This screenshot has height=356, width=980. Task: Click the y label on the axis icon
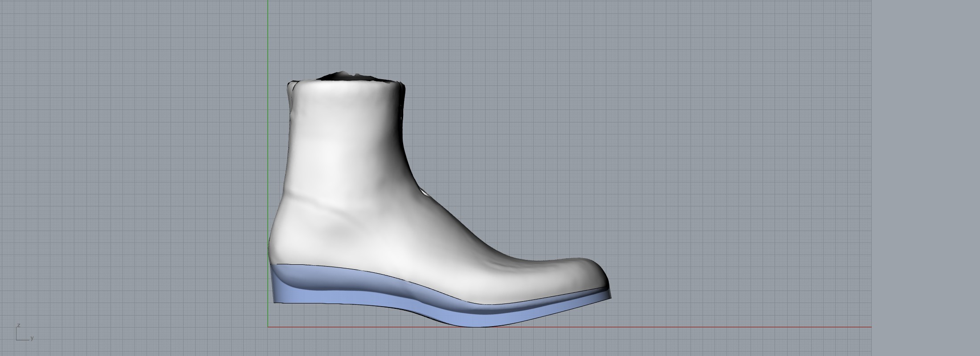[32, 338]
